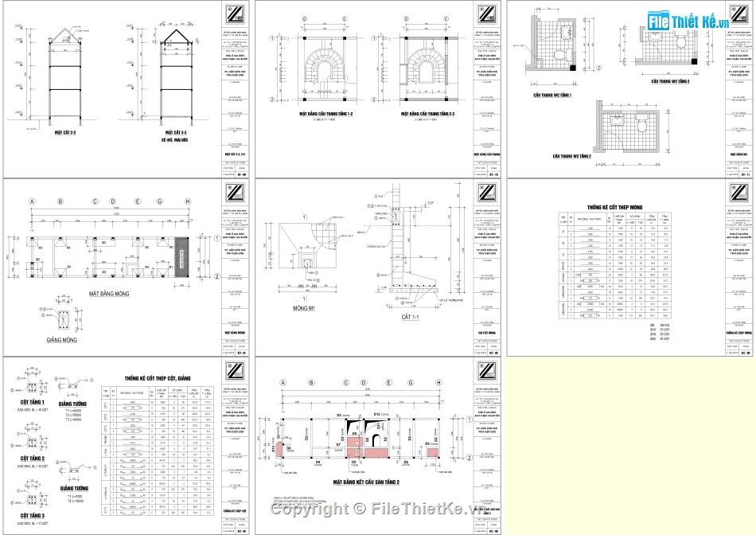Image resolution: width=756 pixels, height=535 pixels.
Task: Click the MÓNG M1 label
Action: (x=304, y=308)
